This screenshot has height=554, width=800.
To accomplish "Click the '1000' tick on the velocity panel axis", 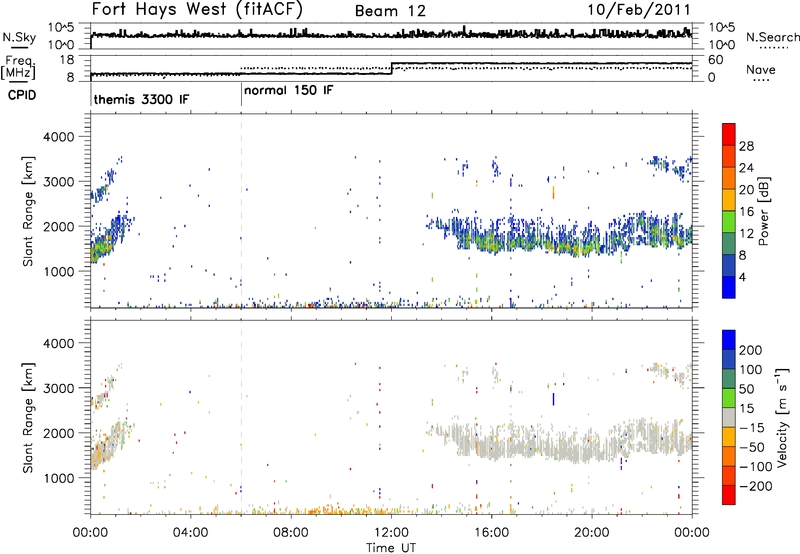I will coord(58,478).
